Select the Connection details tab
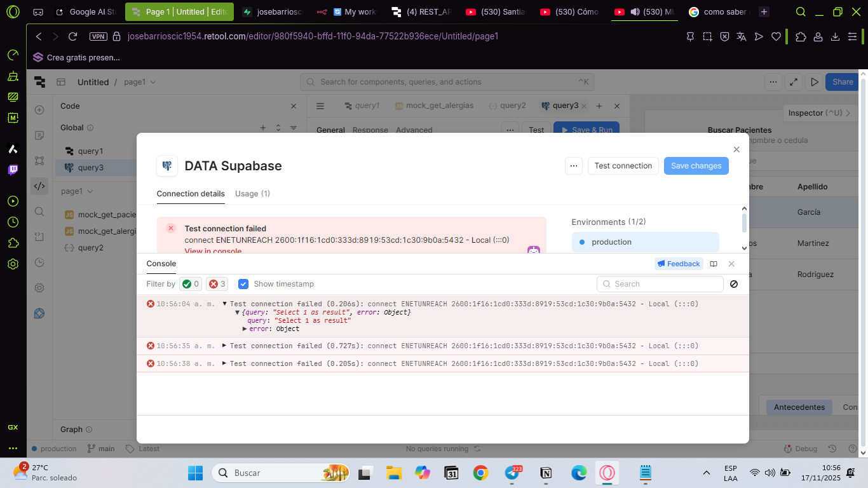Screen dimensions: 868x488 click(x=191, y=194)
